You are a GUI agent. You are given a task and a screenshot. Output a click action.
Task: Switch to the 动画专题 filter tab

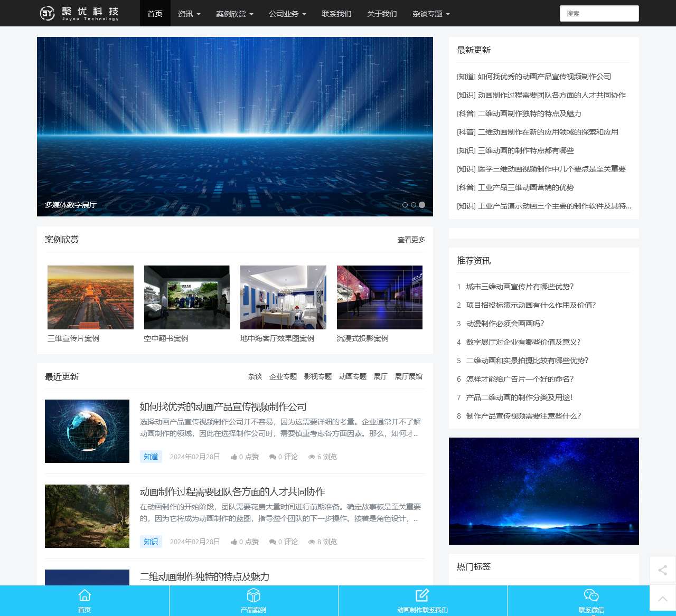(x=352, y=376)
